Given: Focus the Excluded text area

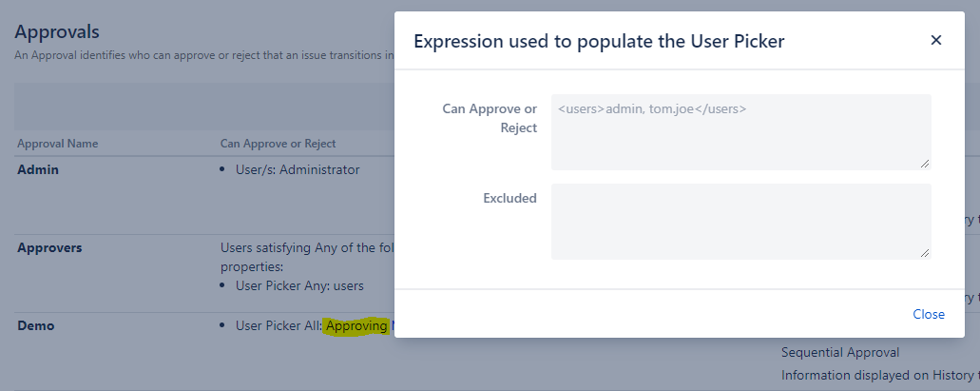Looking at the screenshot, I should [740, 221].
